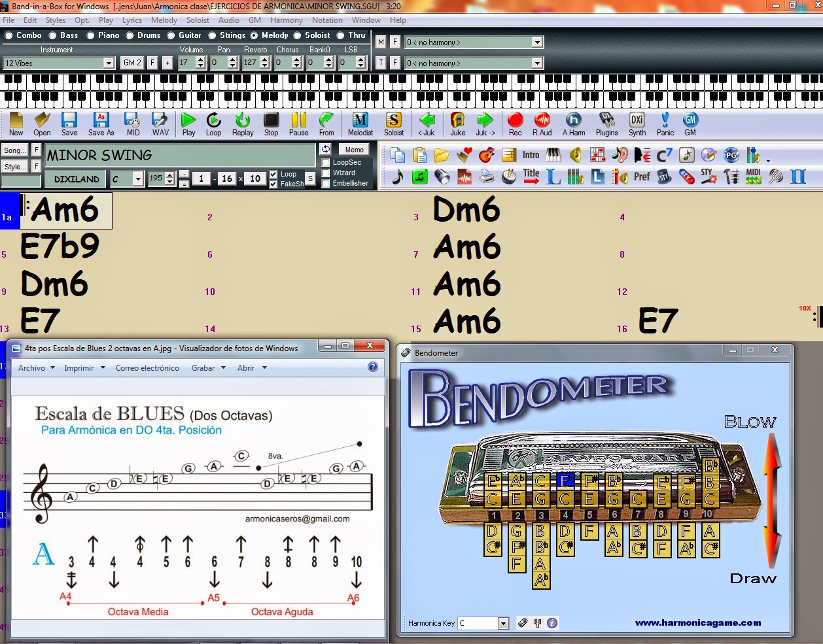This screenshot has width=823, height=644.
Task: Open the Melody menu
Action: click(164, 20)
